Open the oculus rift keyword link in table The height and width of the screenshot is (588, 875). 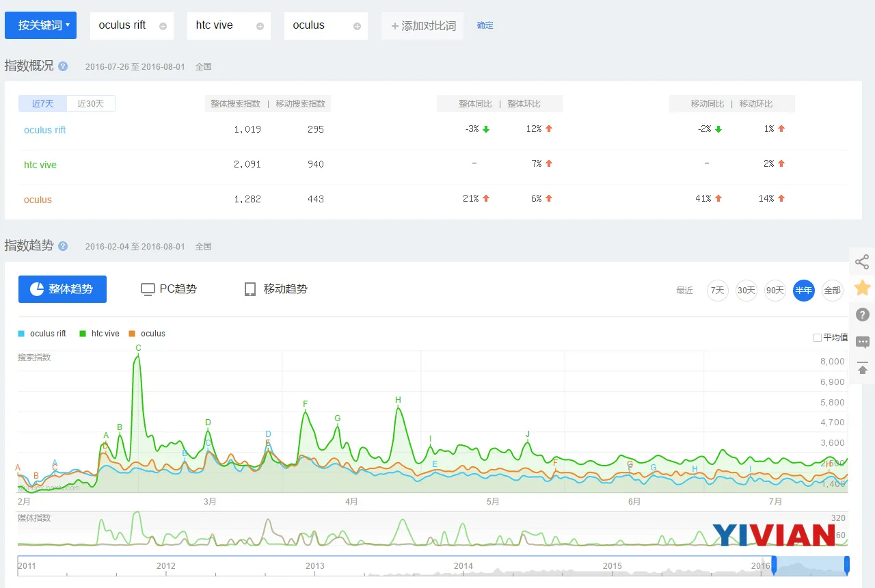point(45,130)
